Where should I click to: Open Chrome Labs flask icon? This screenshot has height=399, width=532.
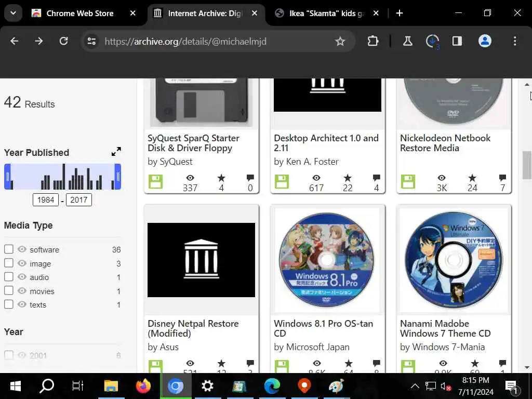[407, 42]
